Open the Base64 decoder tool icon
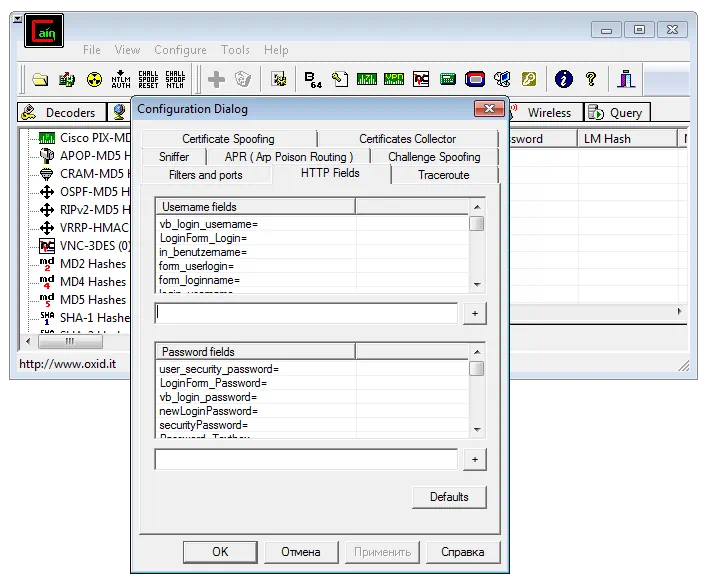The height and width of the screenshot is (583, 707). (312, 79)
